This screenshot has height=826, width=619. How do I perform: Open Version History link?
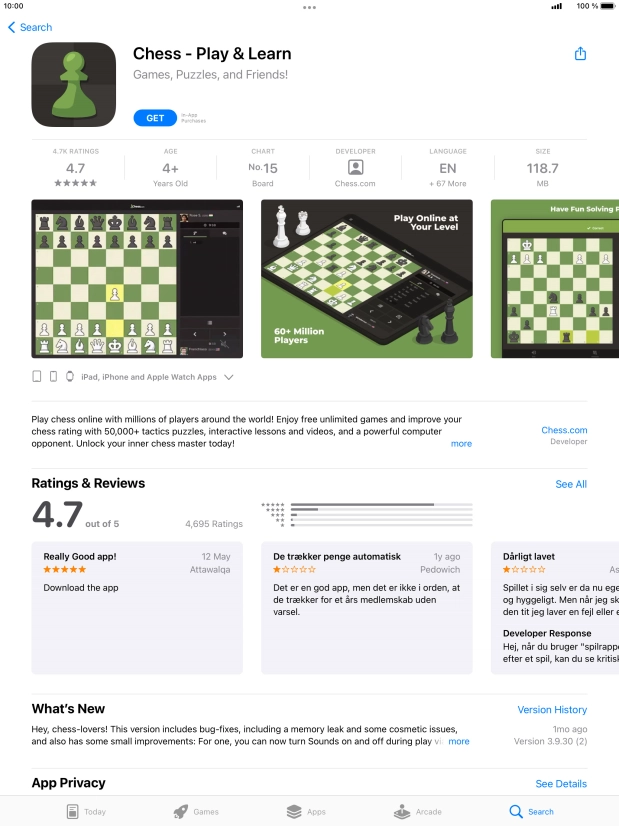pyautogui.click(x=552, y=710)
